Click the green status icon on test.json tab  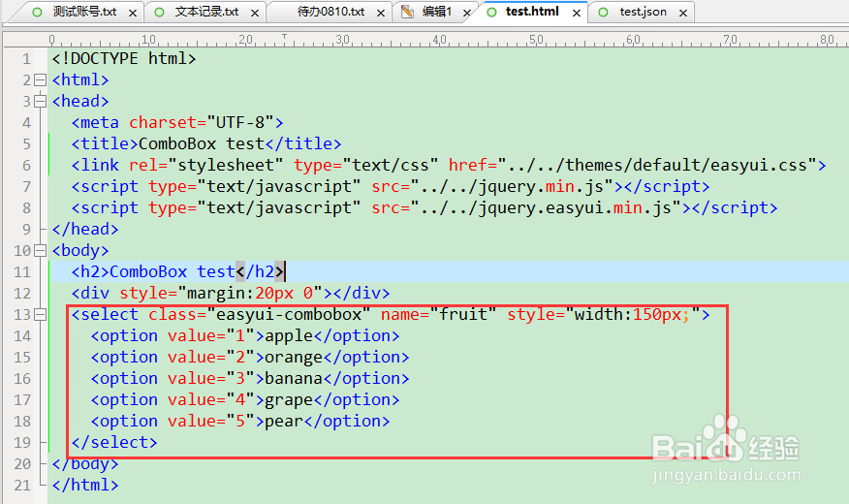click(603, 12)
